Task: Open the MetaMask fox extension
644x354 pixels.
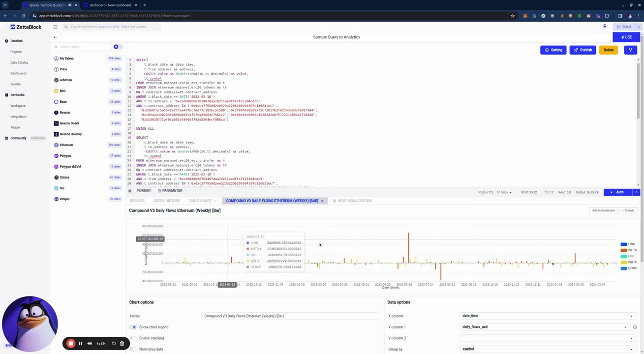Action: point(525,16)
